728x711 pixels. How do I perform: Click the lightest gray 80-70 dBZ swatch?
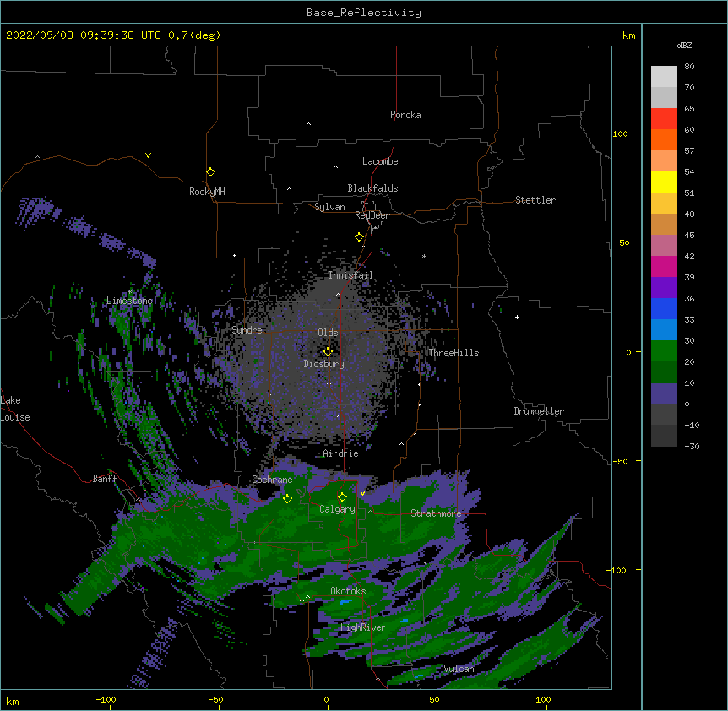point(664,77)
